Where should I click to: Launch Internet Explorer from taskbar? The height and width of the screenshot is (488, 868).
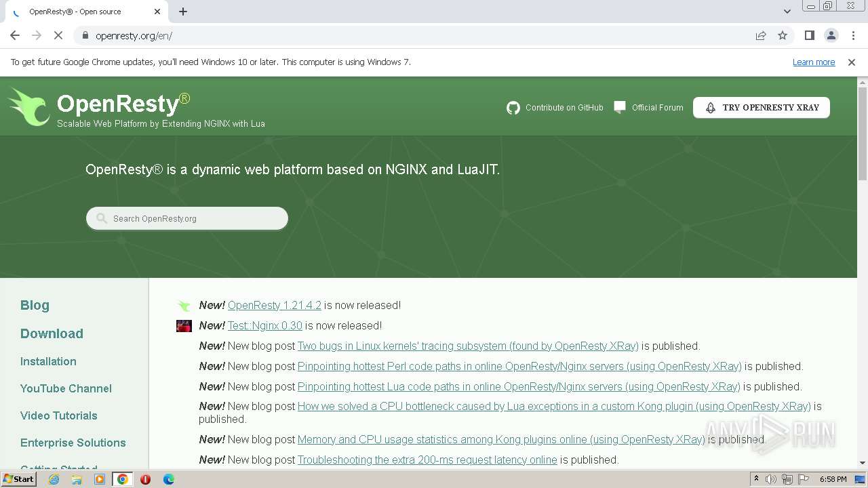coord(54,479)
